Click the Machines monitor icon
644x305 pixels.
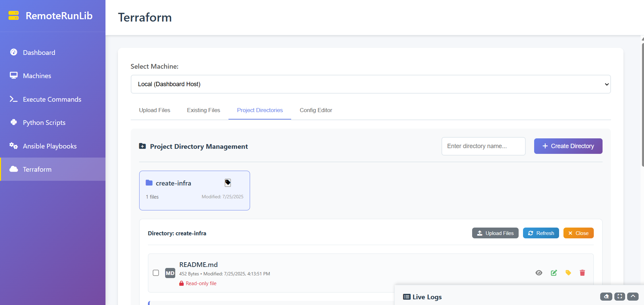(x=13, y=75)
